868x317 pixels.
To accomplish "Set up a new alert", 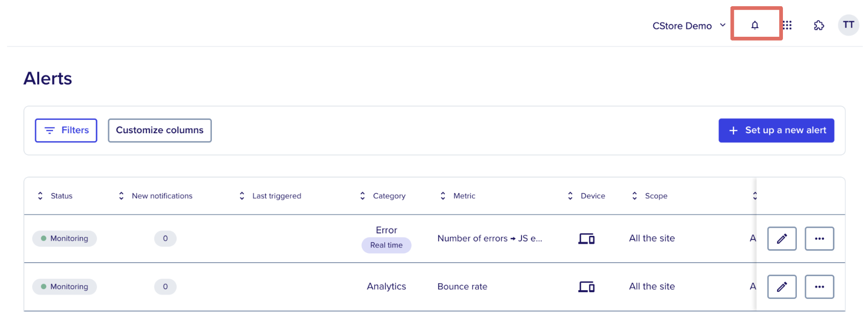I will tap(776, 130).
